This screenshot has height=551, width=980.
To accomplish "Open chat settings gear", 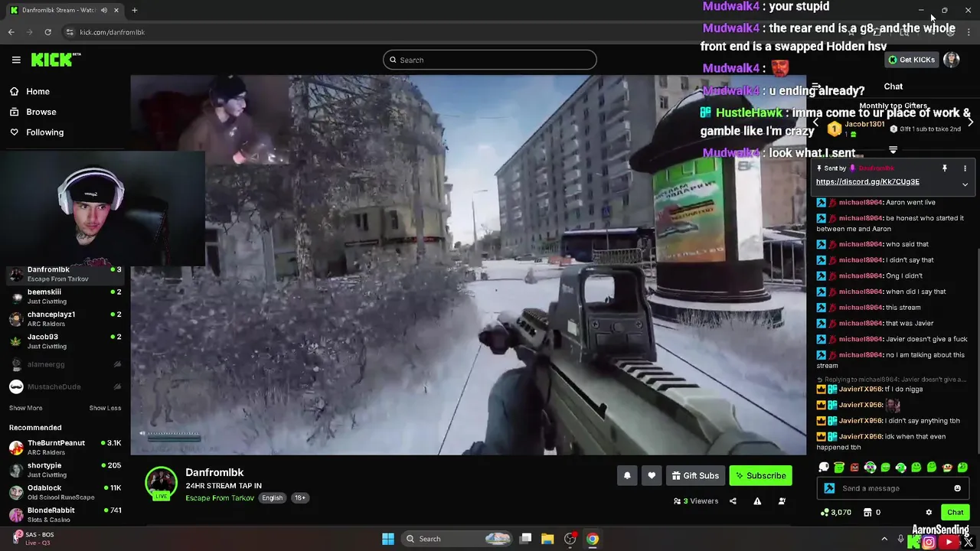I will 929,513.
